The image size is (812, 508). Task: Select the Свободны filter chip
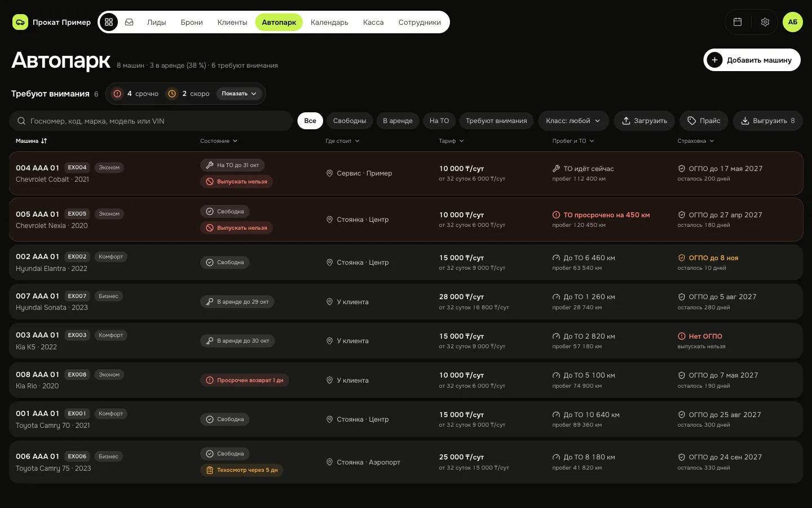click(350, 121)
